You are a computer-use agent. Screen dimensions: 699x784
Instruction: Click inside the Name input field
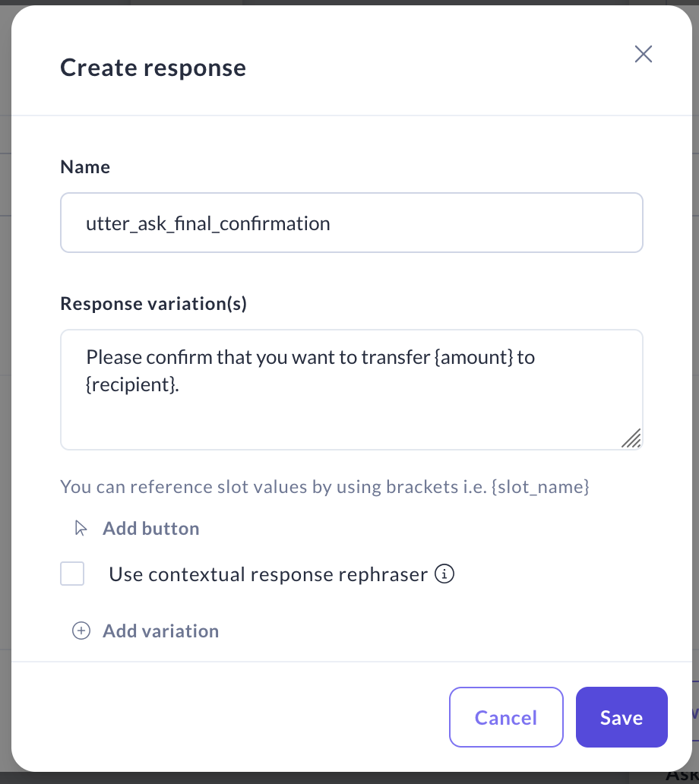pyautogui.click(x=351, y=223)
